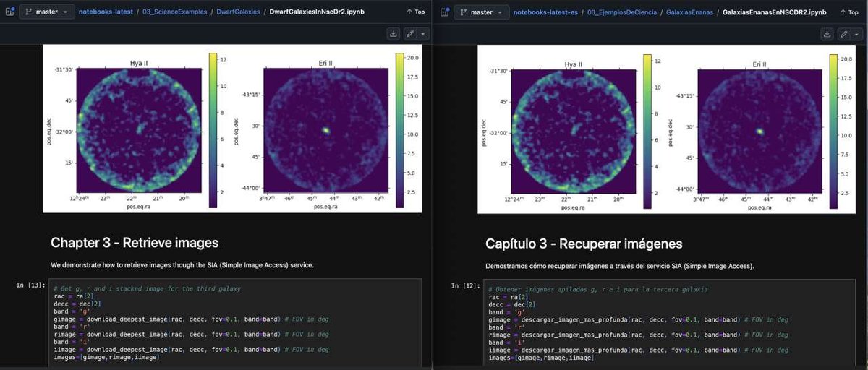This screenshot has height=370, width=868.
Task: Click 'rac = ra[2]' line in left notebook
Action: click(74, 296)
